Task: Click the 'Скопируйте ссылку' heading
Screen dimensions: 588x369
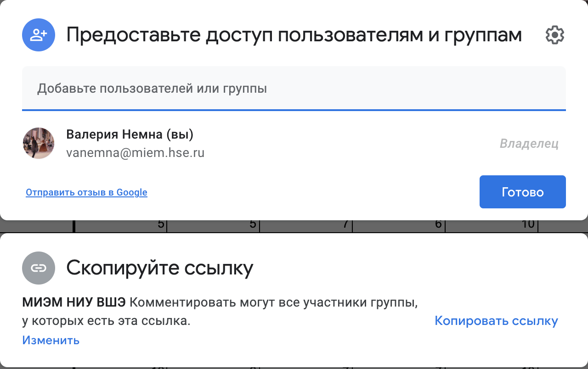Action: click(x=159, y=268)
